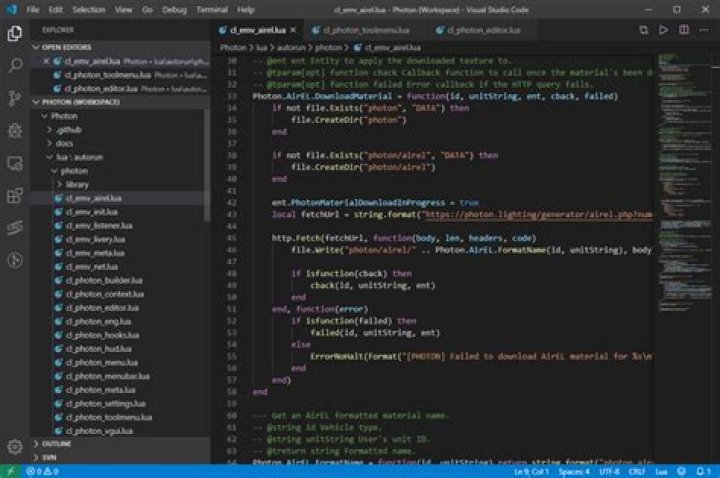The image size is (720, 478).
Task: Change indentation via Spaces: 4
Action: coord(574,472)
